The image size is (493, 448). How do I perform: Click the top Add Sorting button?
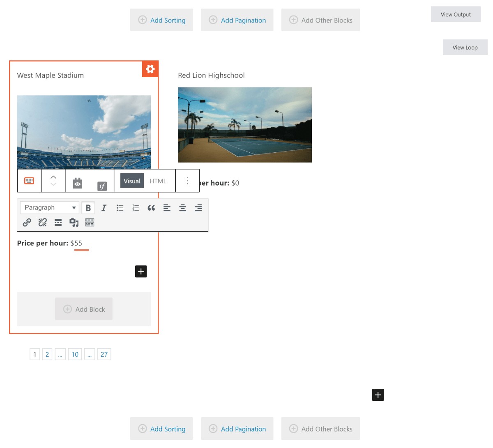click(x=162, y=20)
